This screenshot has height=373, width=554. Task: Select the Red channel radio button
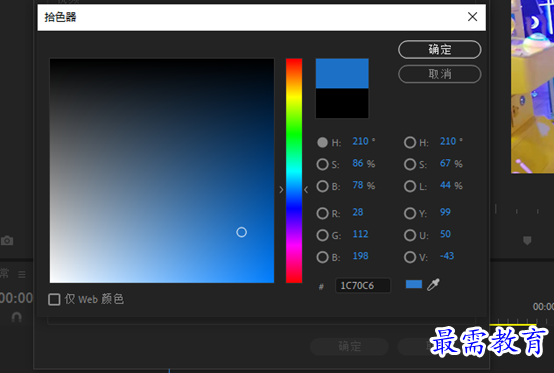[x=322, y=213]
